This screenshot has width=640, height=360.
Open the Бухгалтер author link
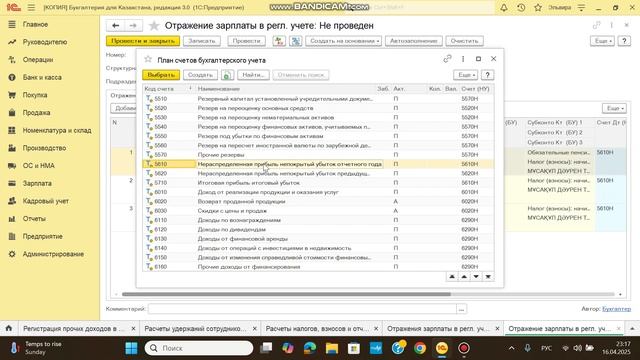[x=616, y=309]
